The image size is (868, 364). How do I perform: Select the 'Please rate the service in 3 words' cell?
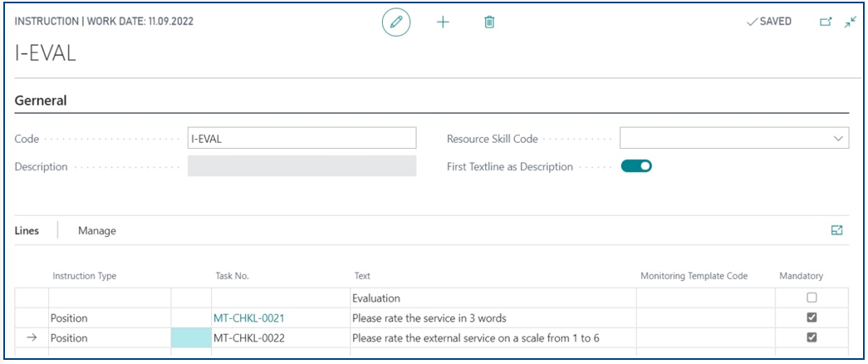[x=493, y=318]
